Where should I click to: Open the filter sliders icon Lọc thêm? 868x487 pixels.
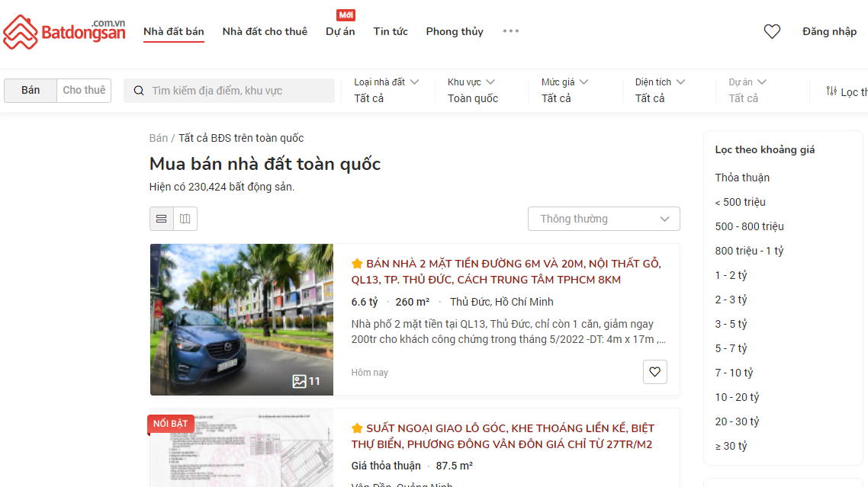[x=831, y=91]
